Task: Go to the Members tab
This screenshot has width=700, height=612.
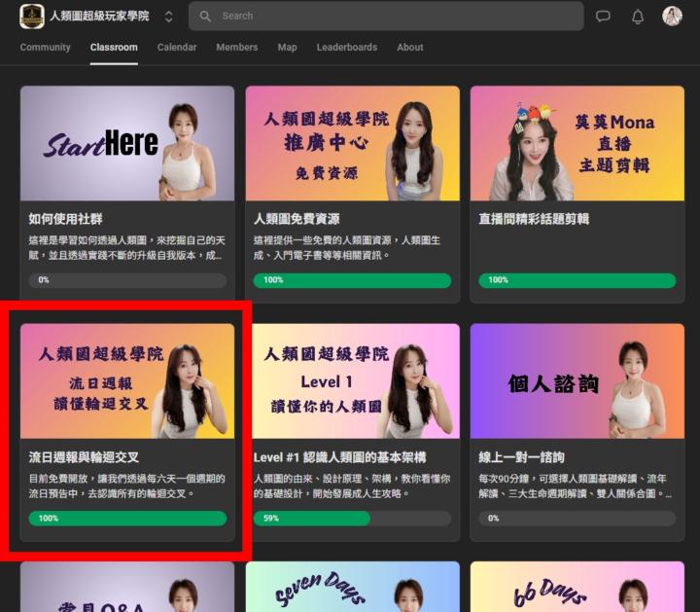Action: point(237,47)
